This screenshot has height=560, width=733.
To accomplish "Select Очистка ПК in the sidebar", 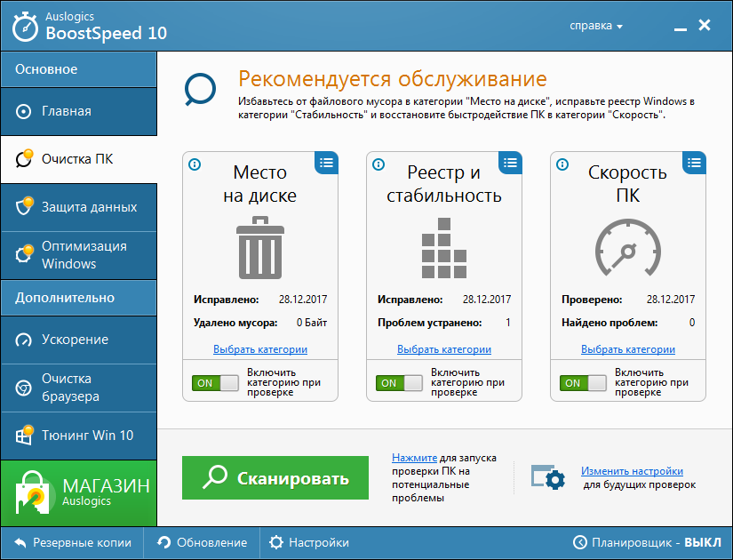I will pyautogui.click(x=78, y=159).
